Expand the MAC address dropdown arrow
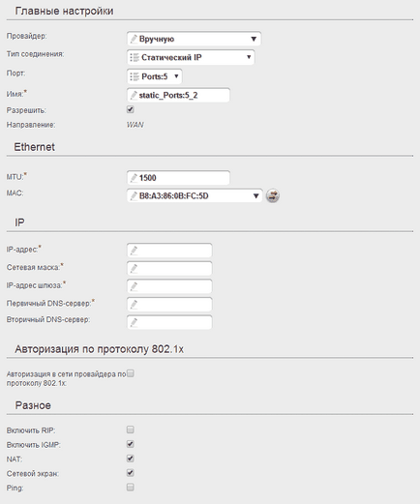420x504 pixels. coord(255,195)
